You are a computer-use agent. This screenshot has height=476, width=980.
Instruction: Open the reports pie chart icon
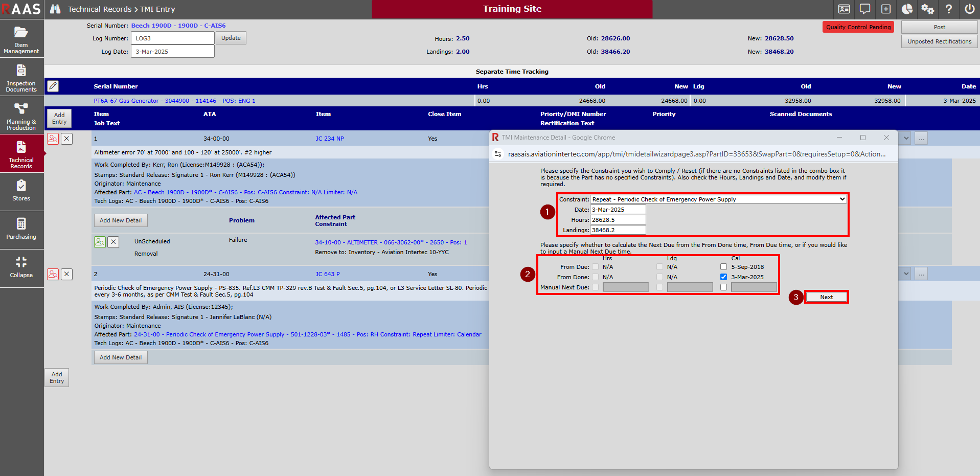(907, 9)
